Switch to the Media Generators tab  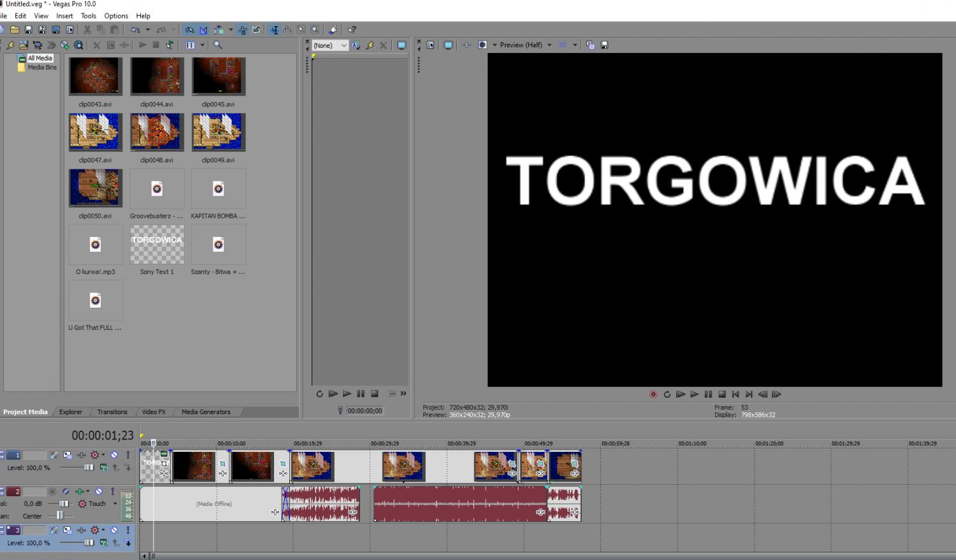206,412
